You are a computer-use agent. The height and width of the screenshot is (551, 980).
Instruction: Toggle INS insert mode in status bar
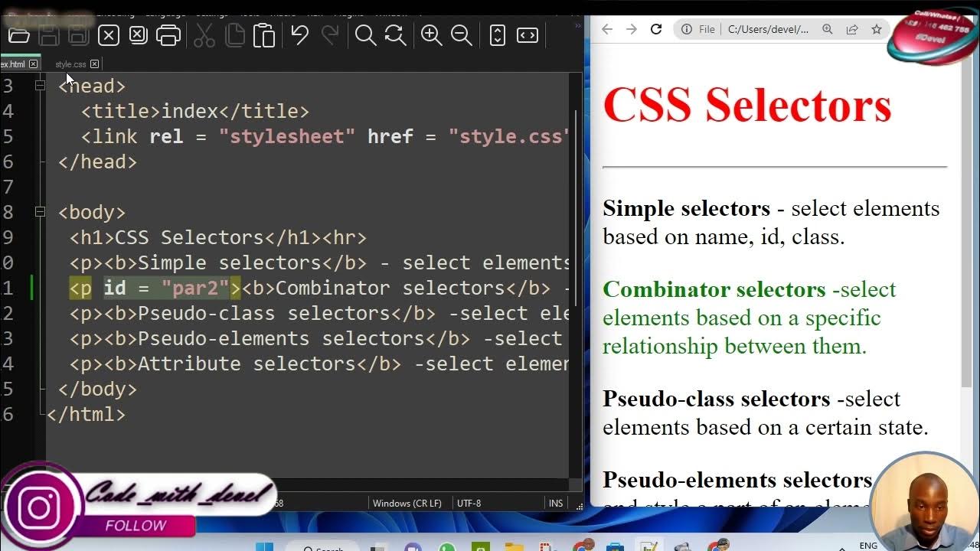[x=556, y=504]
